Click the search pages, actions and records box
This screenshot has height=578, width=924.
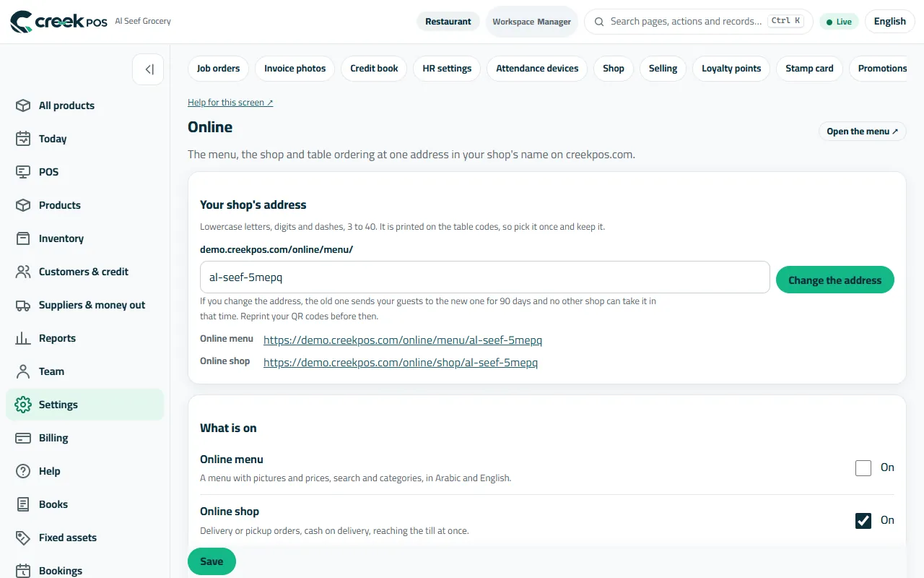(699, 22)
